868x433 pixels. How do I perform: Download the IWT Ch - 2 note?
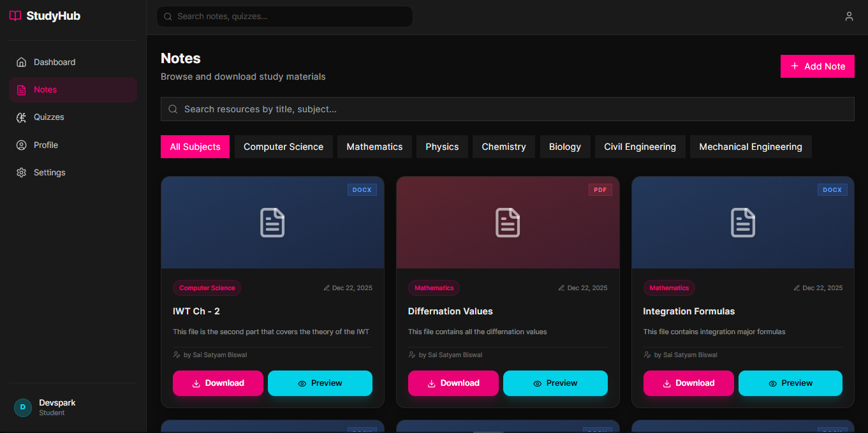click(217, 383)
